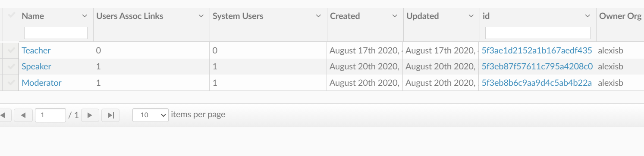Open the Moderator link
This screenshot has width=644, height=156.
click(x=42, y=83)
